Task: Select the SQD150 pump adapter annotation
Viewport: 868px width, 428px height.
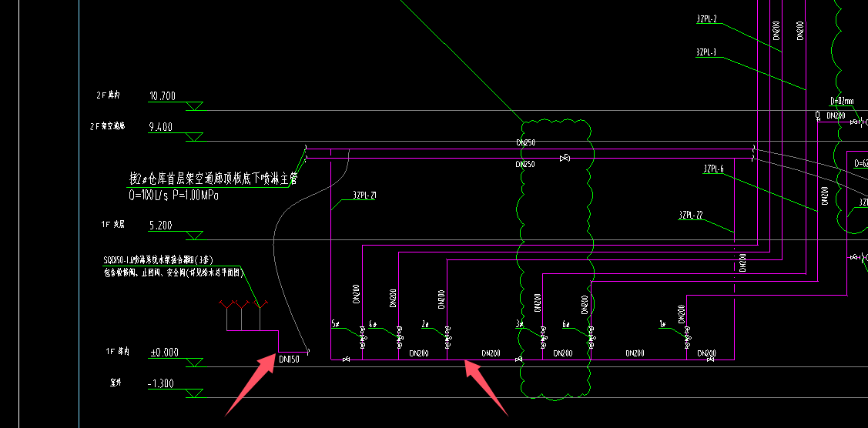Action: click(x=159, y=259)
